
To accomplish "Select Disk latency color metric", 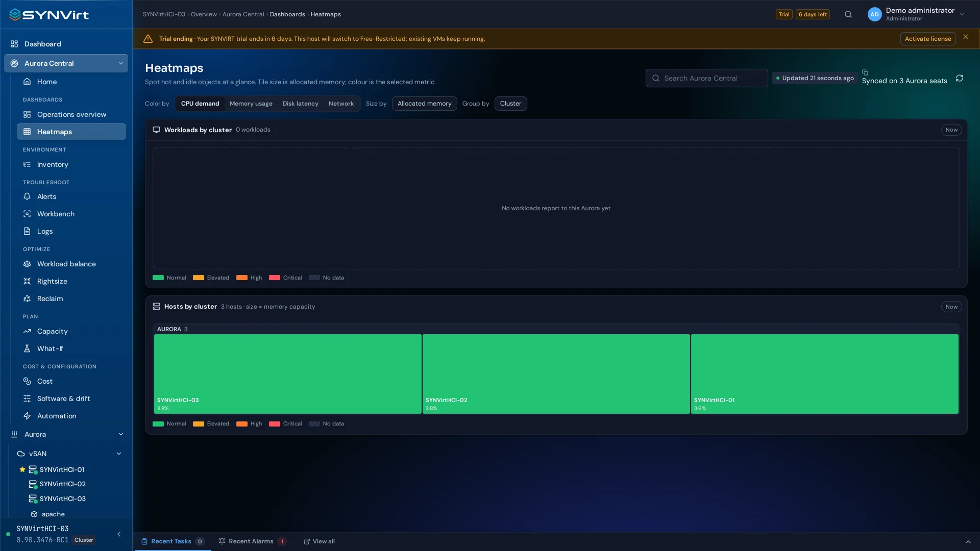I will coord(300,104).
